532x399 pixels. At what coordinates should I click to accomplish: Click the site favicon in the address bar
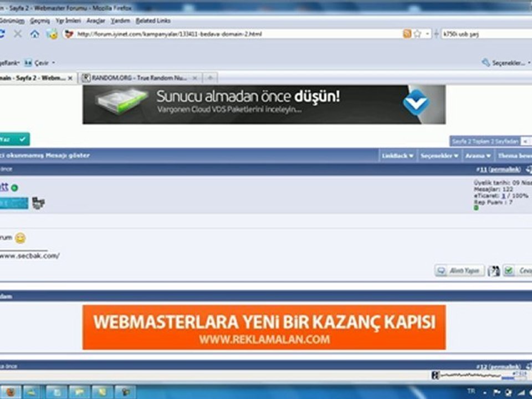coord(69,34)
